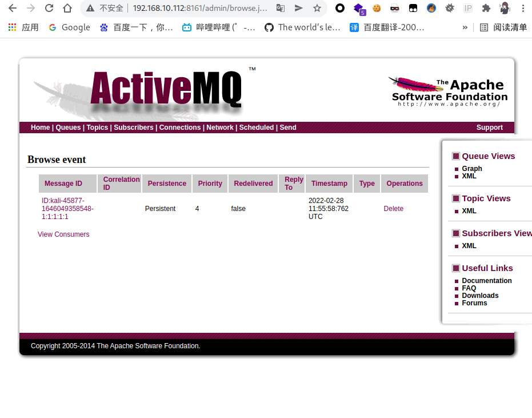Image resolution: width=532 pixels, height=418 pixels.
Task: Click the Redelivered column header
Action: (x=253, y=184)
